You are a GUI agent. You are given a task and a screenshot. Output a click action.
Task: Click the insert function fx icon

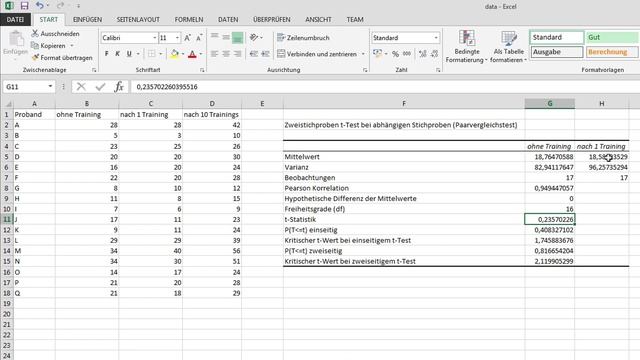[x=119, y=87]
